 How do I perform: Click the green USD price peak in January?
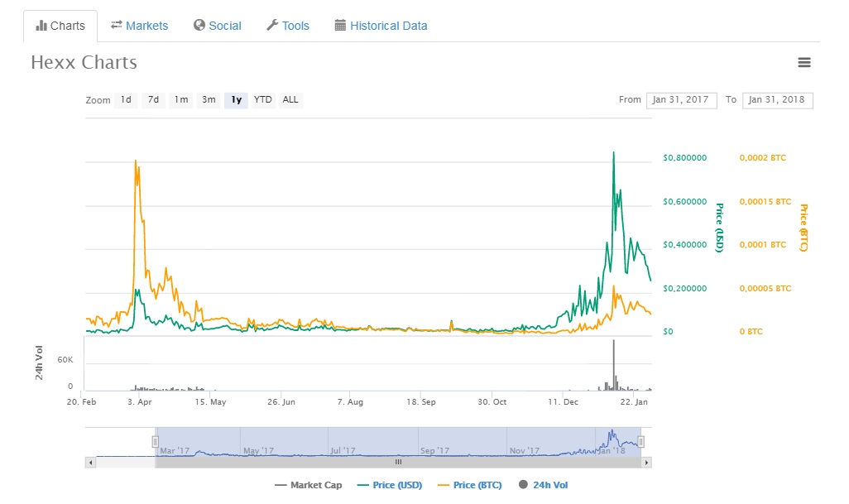tap(613, 152)
